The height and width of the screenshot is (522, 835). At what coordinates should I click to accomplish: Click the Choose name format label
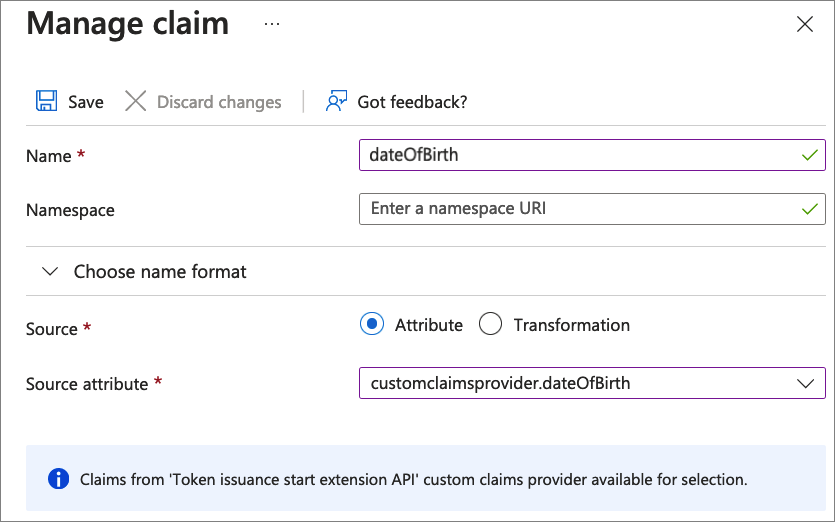click(160, 271)
